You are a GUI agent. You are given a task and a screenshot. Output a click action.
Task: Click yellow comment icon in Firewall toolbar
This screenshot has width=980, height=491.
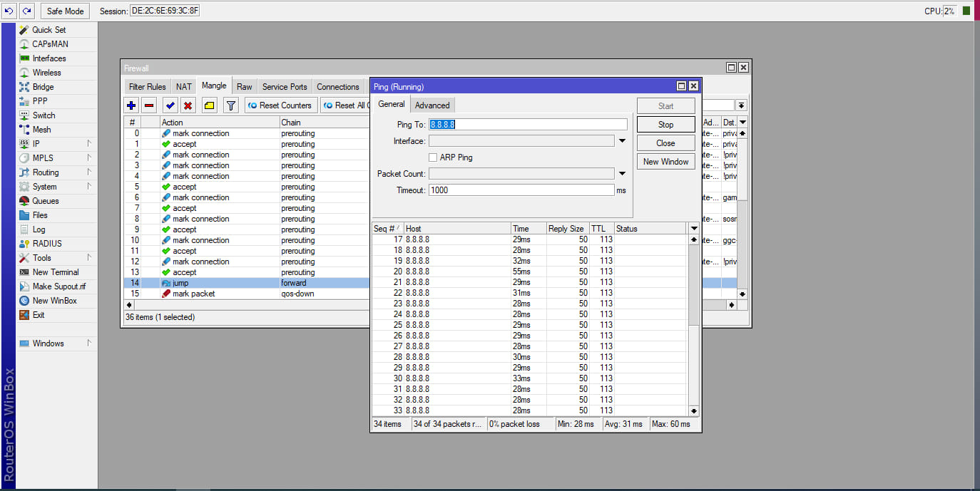tap(209, 105)
